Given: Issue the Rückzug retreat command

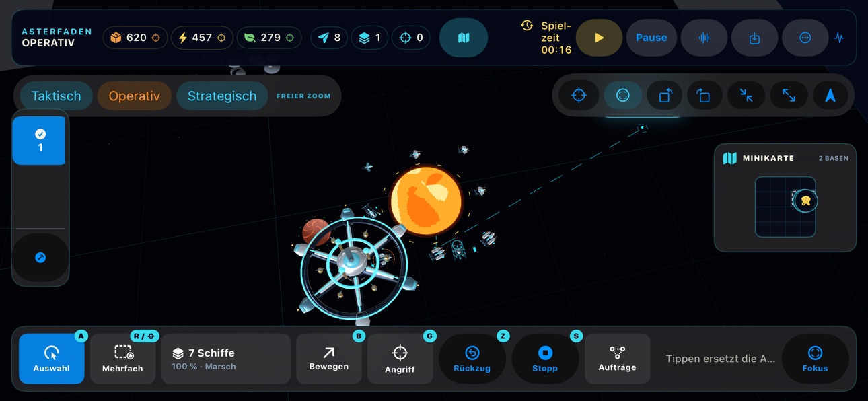Looking at the screenshot, I should click(472, 359).
